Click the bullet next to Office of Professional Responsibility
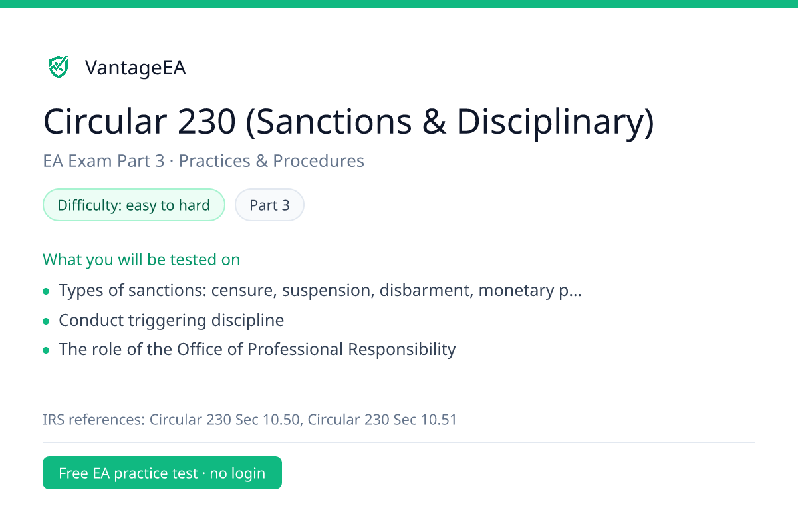The width and height of the screenshot is (798, 532). 46,350
